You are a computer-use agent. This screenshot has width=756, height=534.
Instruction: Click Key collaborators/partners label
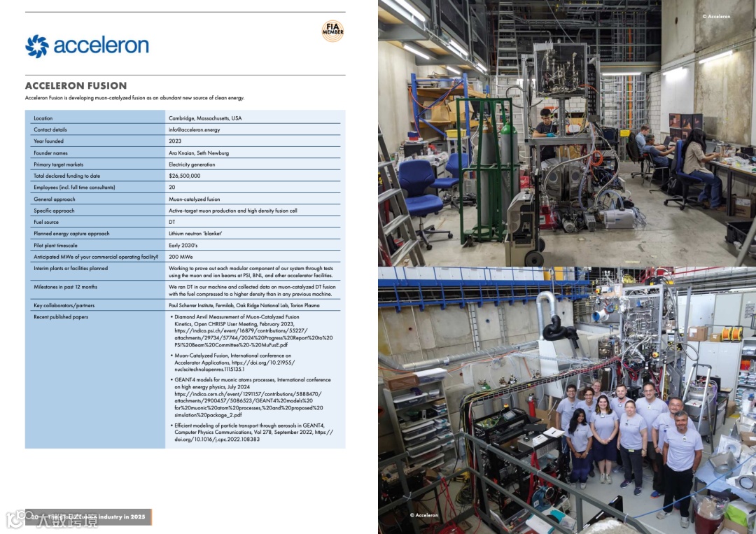pos(64,306)
